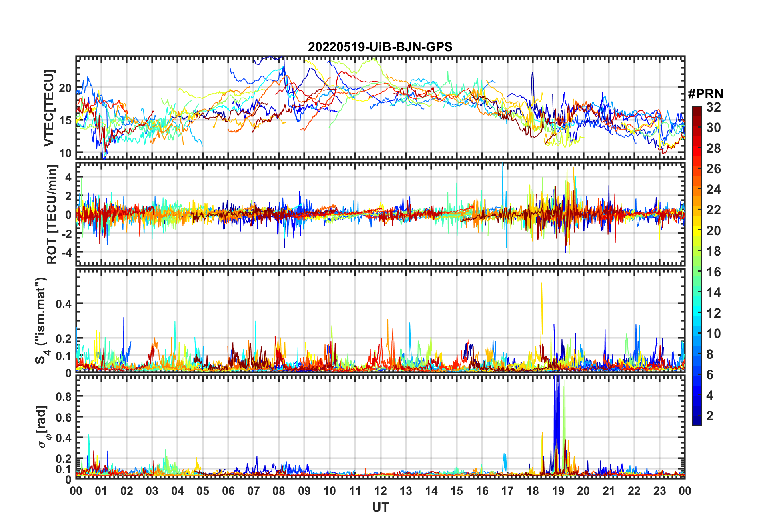Click the 22 label on the PRN colorbar
This screenshot has height=532, width=761.
pos(713,210)
